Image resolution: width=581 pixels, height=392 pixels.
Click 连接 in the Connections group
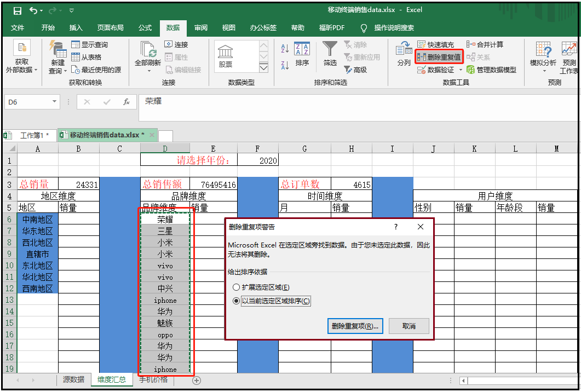[x=176, y=44]
